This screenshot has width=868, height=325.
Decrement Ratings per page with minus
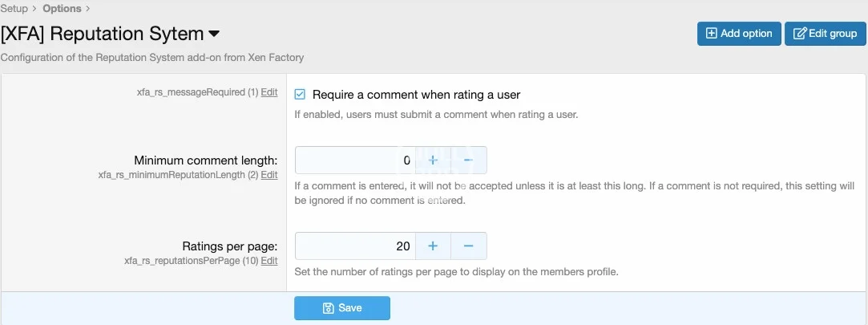click(x=468, y=246)
